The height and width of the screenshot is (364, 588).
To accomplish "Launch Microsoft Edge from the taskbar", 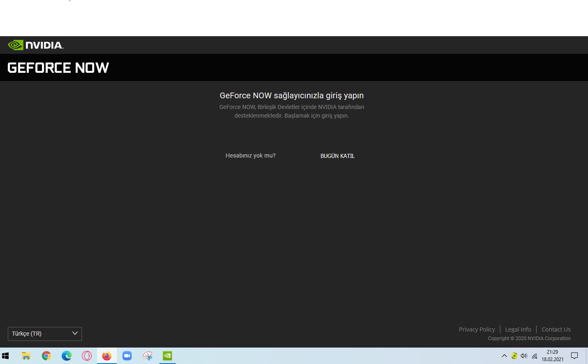I will (67, 356).
